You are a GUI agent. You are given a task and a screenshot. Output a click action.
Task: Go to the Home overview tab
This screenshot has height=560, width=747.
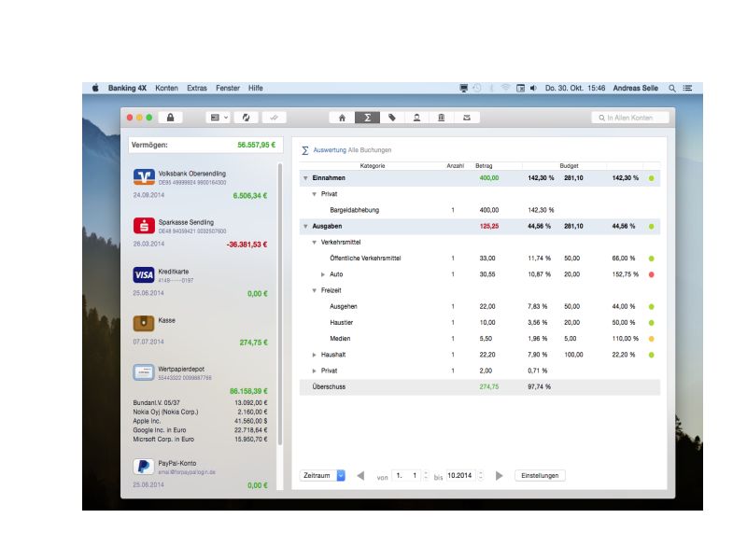point(342,118)
